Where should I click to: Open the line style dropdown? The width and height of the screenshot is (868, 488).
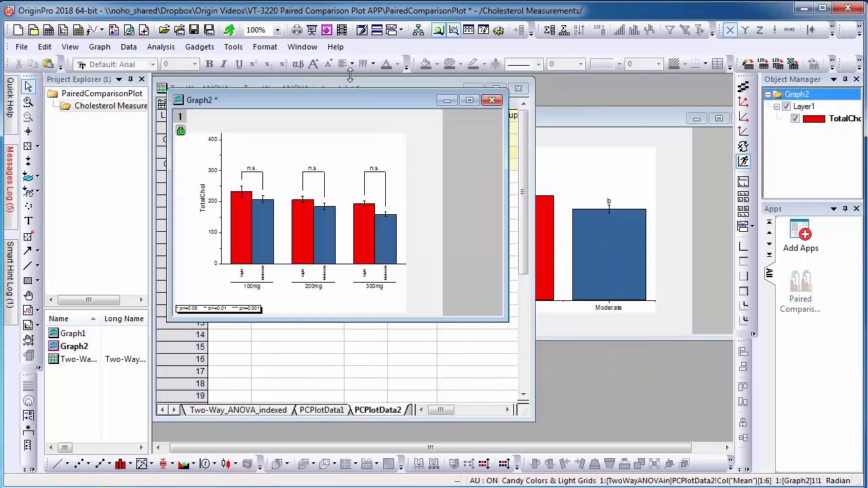coord(538,64)
